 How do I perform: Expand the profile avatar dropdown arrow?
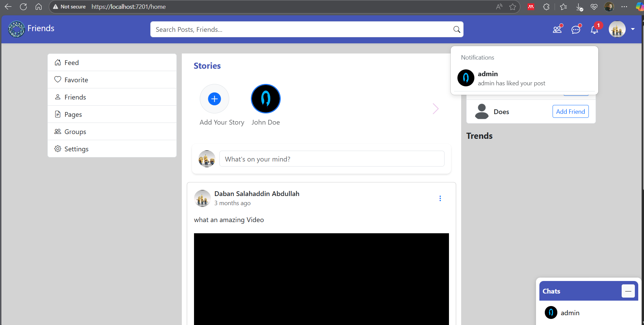[x=633, y=29]
